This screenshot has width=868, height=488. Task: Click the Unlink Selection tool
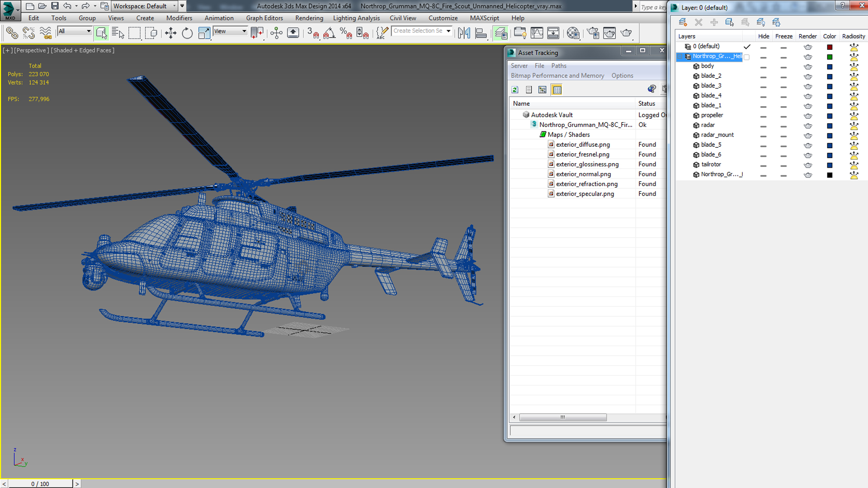tap(28, 33)
